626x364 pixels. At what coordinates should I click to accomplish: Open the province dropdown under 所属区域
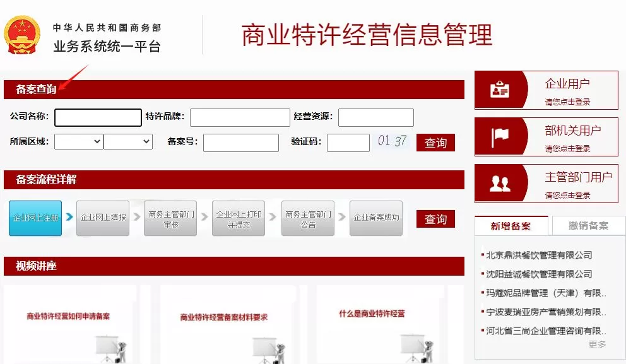pyautogui.click(x=78, y=142)
